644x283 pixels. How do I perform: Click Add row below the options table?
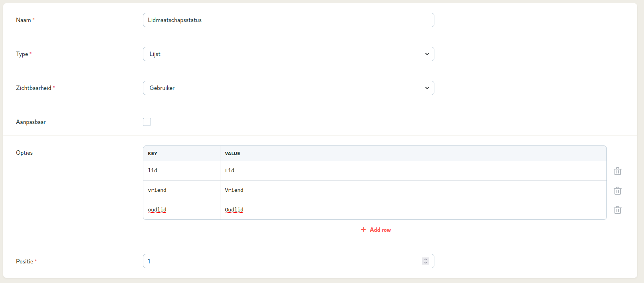(376, 230)
